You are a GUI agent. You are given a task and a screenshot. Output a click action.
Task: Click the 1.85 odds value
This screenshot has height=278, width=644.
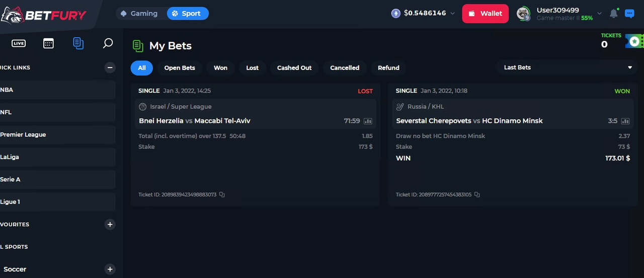pos(367,136)
